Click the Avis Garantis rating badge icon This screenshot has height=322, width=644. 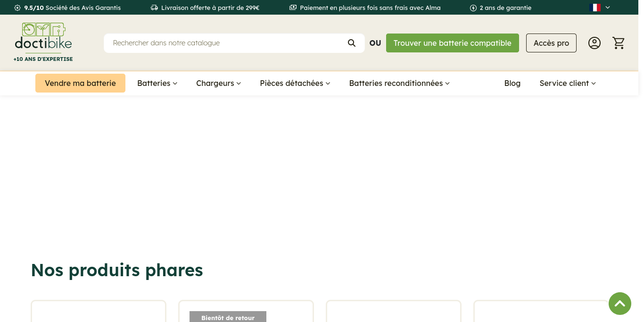pos(17,8)
